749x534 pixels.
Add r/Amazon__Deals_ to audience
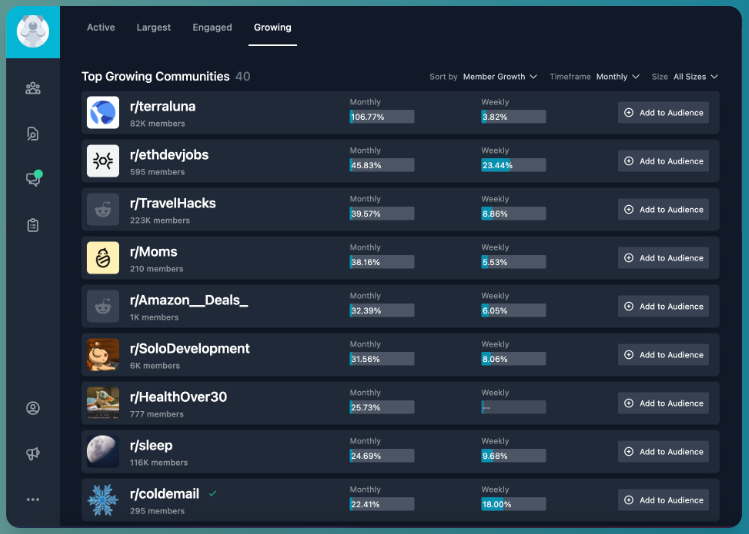click(x=663, y=306)
